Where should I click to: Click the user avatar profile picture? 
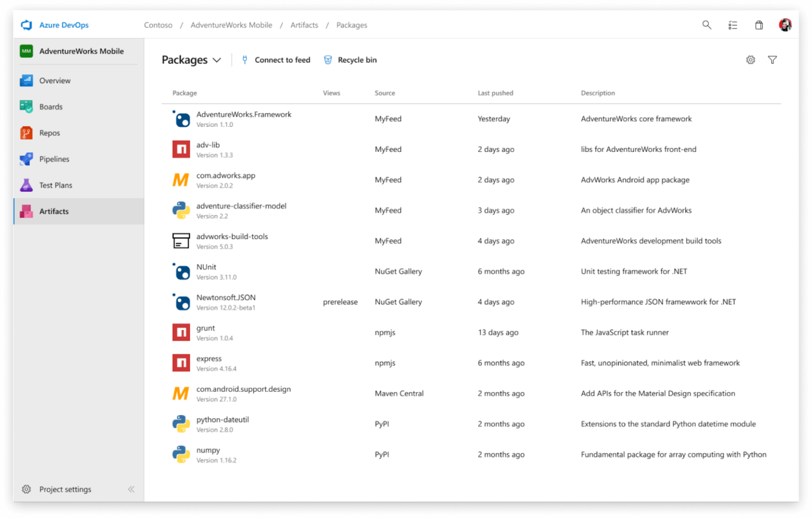tap(786, 25)
